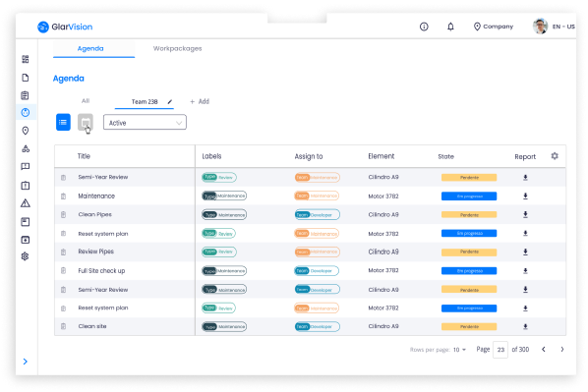Open the chat message sidebar icon
Image resolution: width=588 pixels, height=392 pixels.
coord(26,166)
